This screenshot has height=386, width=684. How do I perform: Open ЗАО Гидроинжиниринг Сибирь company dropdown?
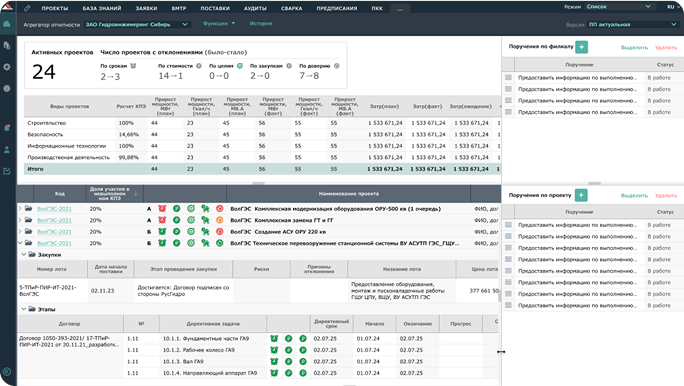[x=137, y=24]
